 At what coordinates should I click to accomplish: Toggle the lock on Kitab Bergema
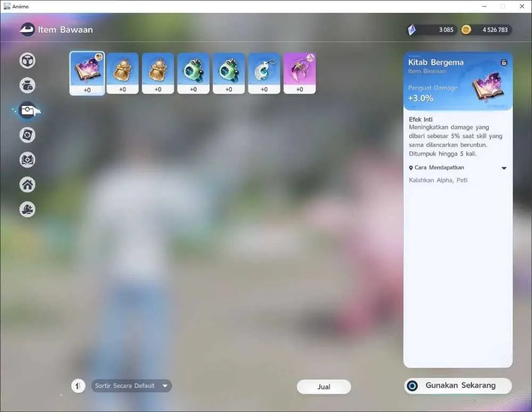click(504, 62)
